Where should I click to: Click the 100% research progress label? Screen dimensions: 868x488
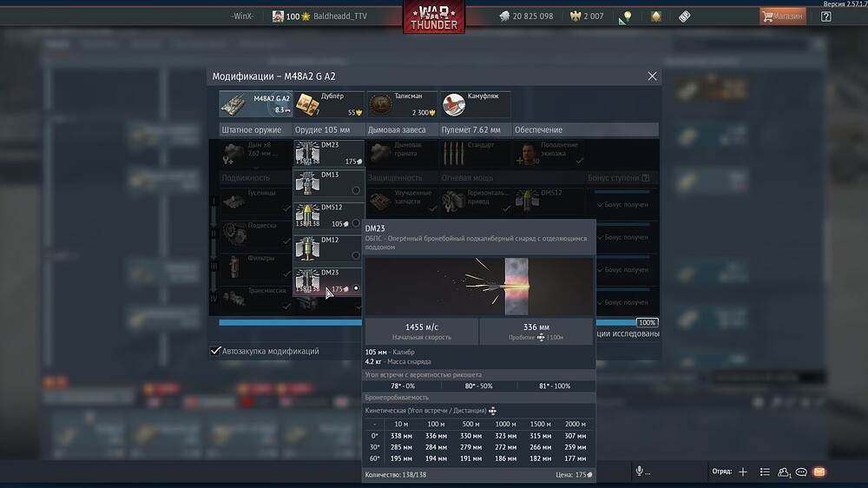point(647,322)
